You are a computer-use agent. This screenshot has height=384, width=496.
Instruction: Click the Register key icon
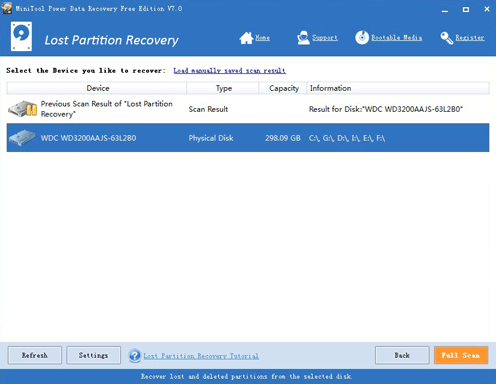coord(447,38)
